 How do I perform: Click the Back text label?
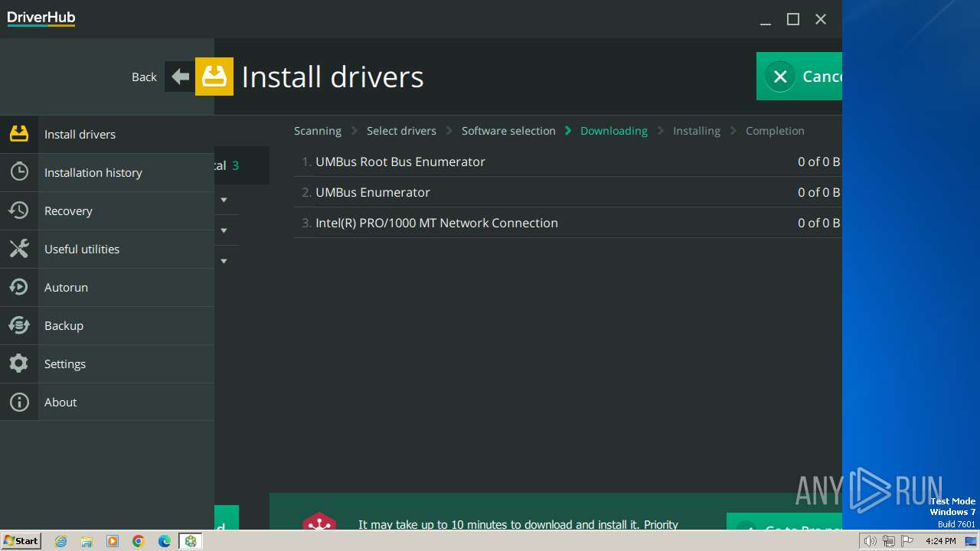tap(144, 77)
